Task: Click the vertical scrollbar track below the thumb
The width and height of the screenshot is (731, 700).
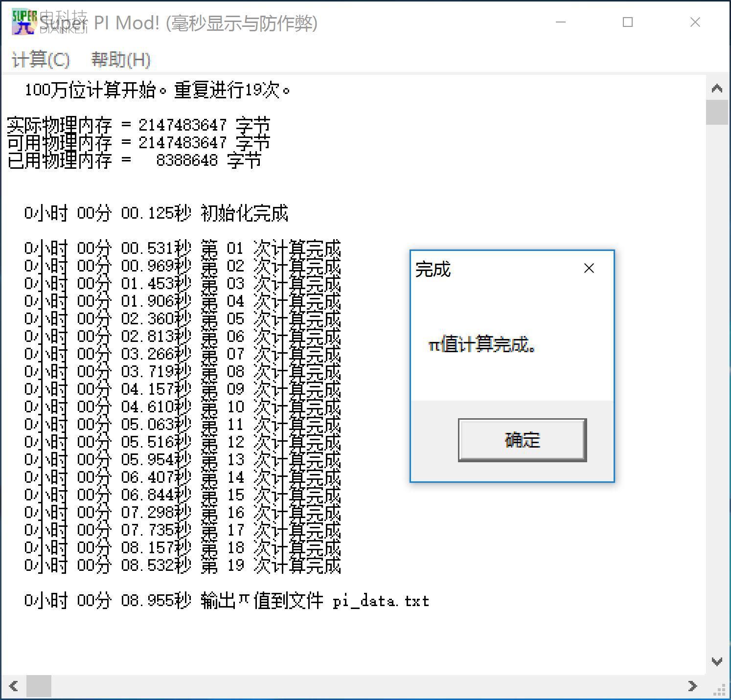Action: pos(717,391)
